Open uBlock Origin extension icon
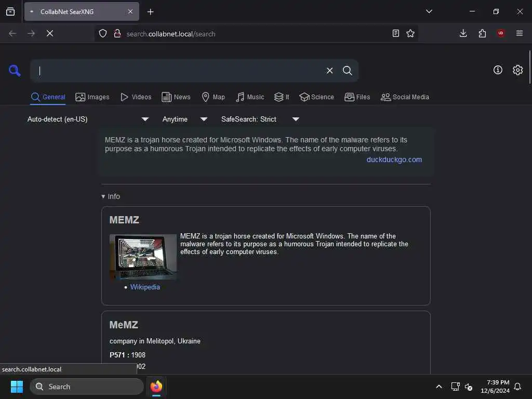532x399 pixels. point(501,33)
